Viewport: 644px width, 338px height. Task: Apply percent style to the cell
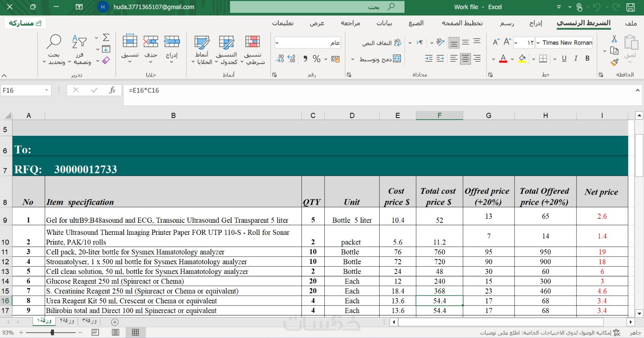pos(316,59)
